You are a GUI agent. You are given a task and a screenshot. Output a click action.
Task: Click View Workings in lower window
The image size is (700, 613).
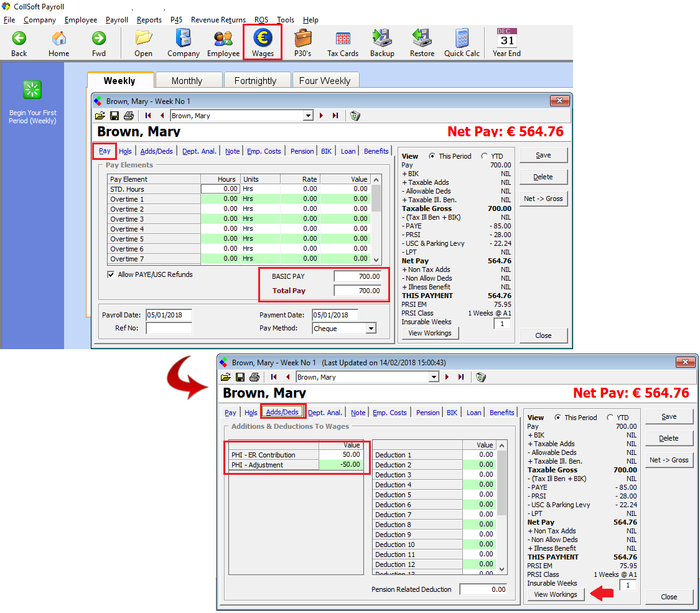pos(556,594)
